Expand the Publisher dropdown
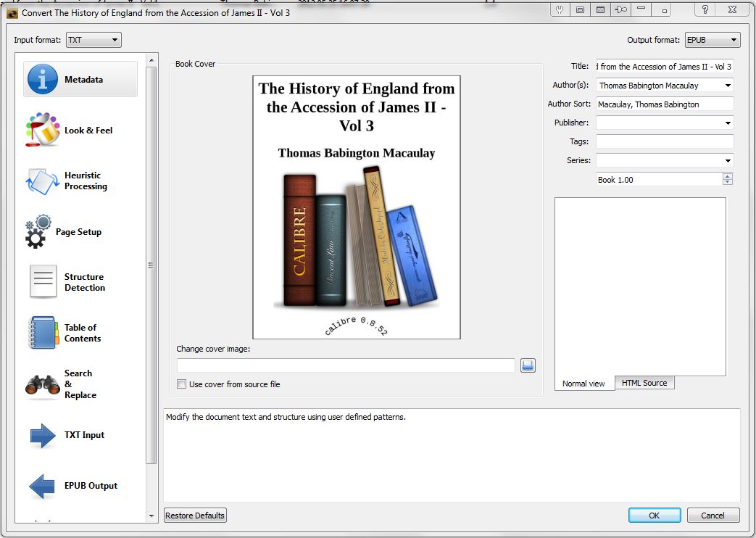The image size is (756, 538). [x=728, y=123]
